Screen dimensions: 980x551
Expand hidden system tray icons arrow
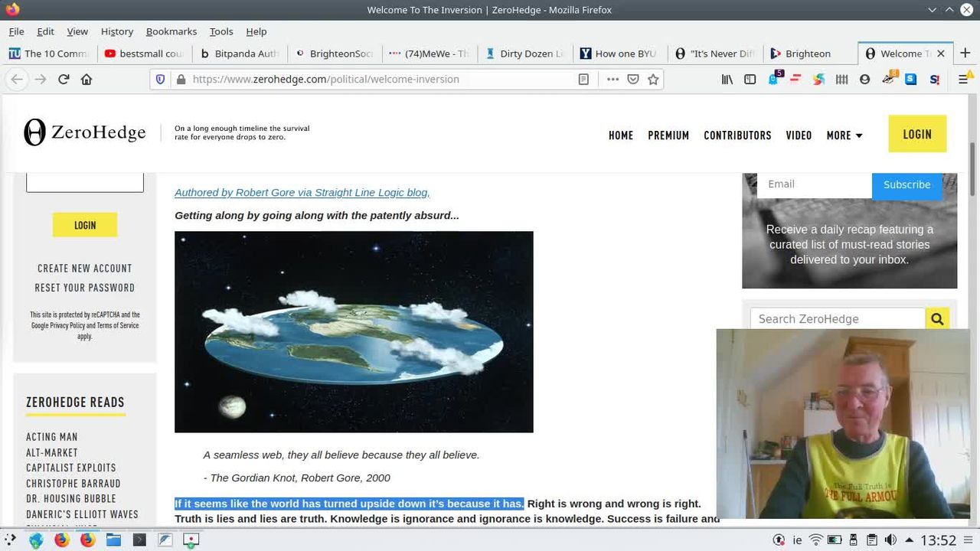point(910,540)
